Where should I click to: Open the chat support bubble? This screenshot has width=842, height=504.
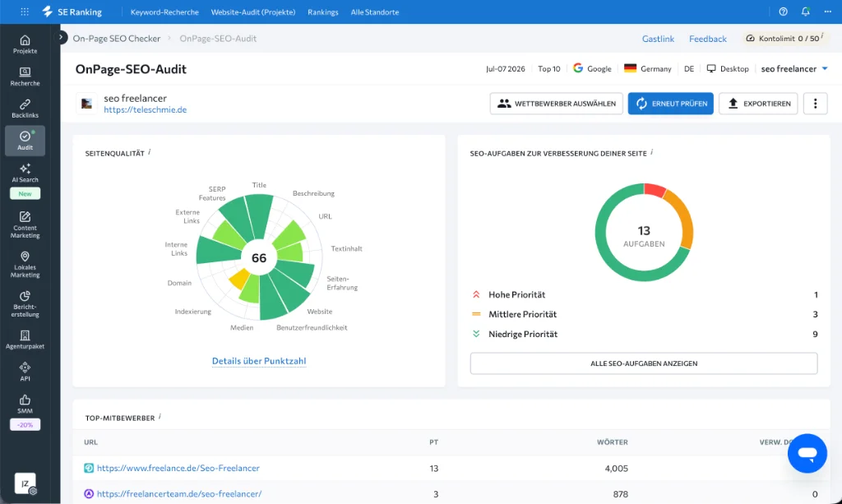click(x=807, y=454)
